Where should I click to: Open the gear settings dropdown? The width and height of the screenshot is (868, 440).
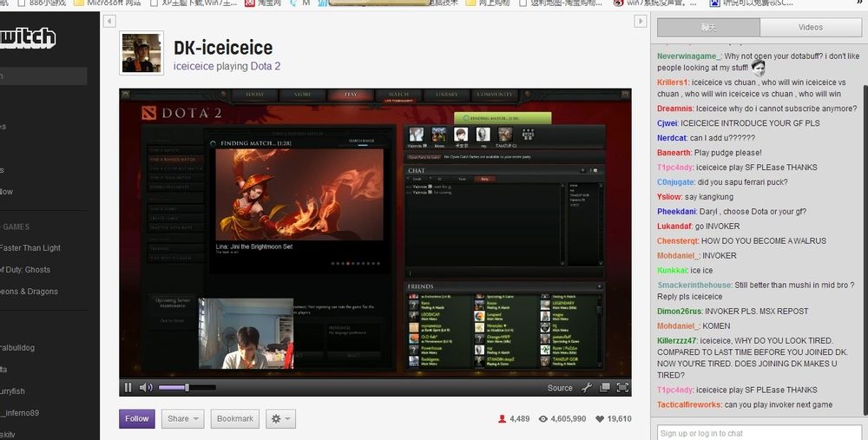coord(280,419)
